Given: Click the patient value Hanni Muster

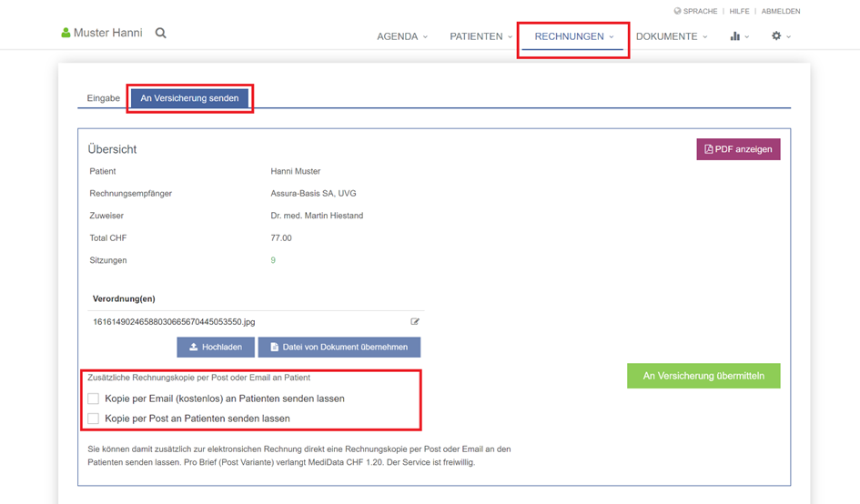Looking at the screenshot, I should [x=295, y=171].
